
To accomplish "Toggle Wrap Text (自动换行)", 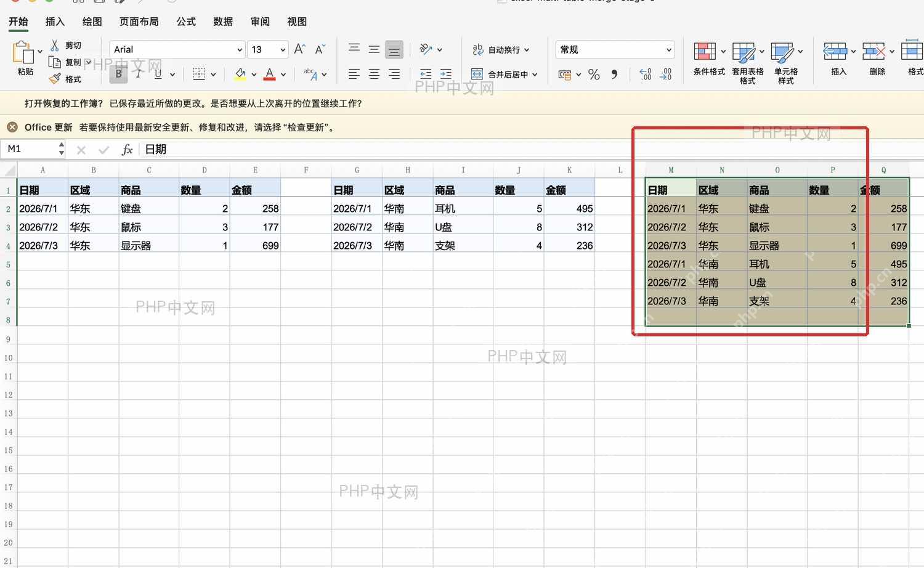I will (500, 49).
